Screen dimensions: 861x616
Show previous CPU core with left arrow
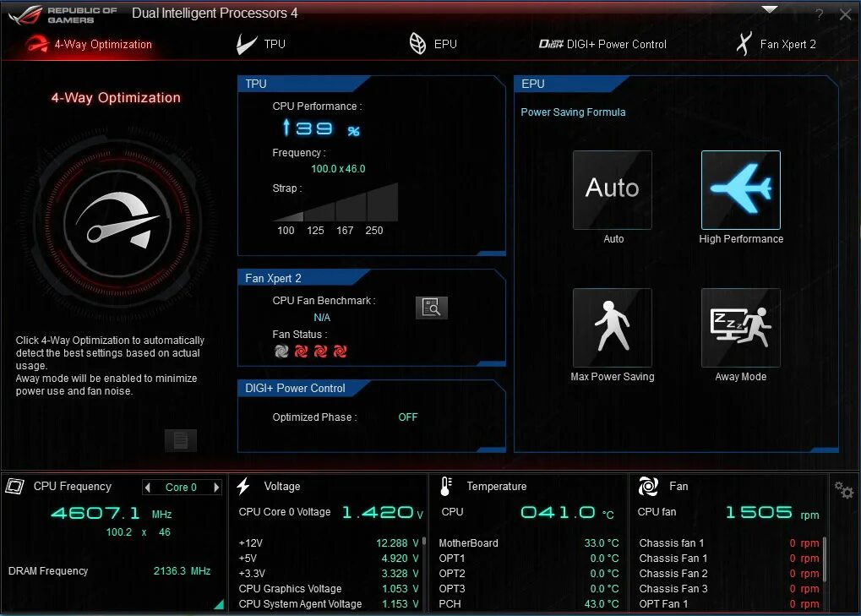click(x=147, y=487)
